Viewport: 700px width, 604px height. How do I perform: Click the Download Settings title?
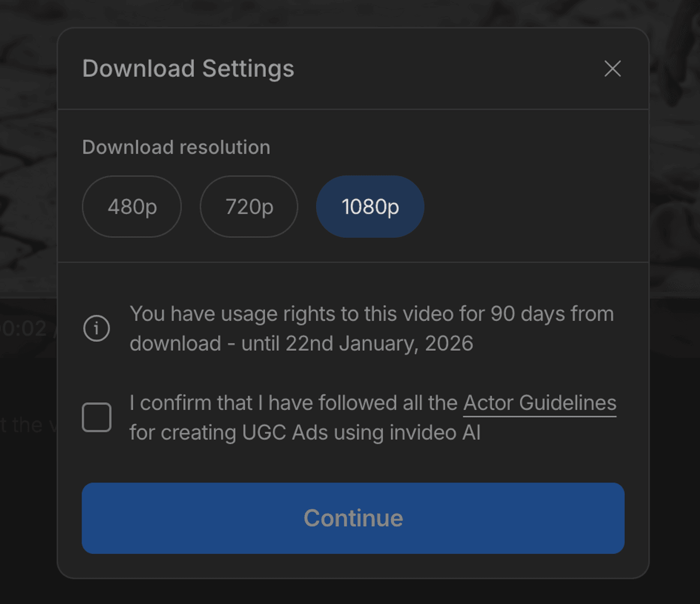click(x=188, y=69)
